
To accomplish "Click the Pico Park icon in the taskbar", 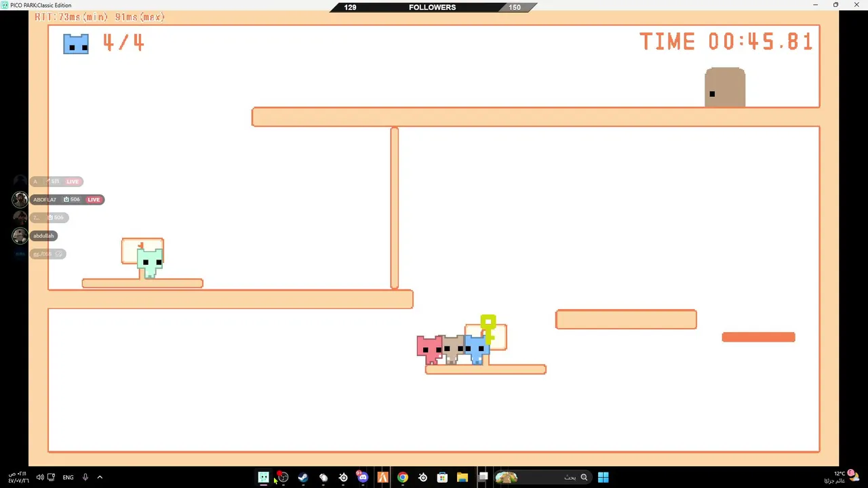I will 264,477.
